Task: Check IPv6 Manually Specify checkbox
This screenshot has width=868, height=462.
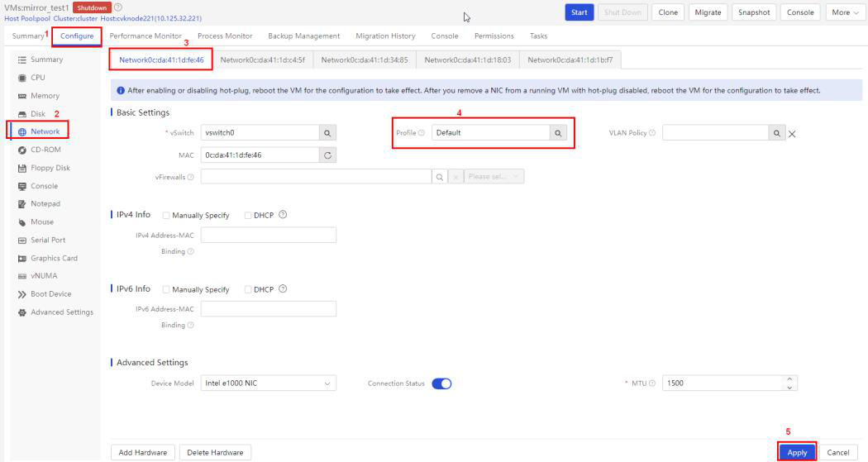Action: pyautogui.click(x=166, y=289)
